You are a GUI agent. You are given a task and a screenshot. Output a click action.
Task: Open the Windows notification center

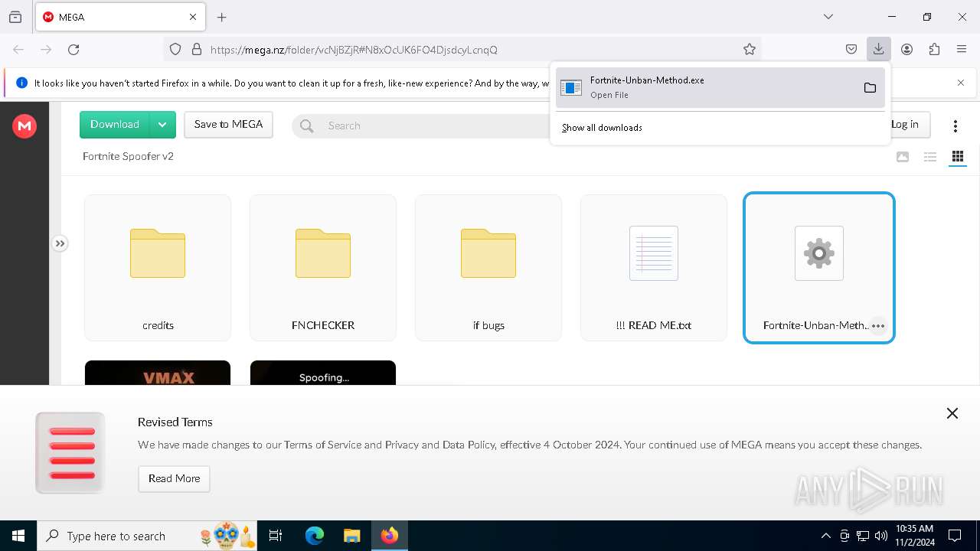tap(955, 536)
